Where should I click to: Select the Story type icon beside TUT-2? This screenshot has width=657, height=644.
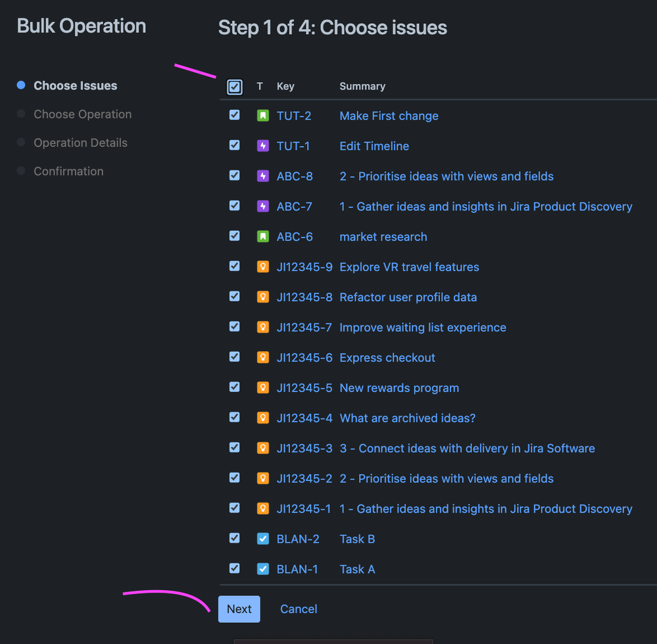[x=262, y=115]
